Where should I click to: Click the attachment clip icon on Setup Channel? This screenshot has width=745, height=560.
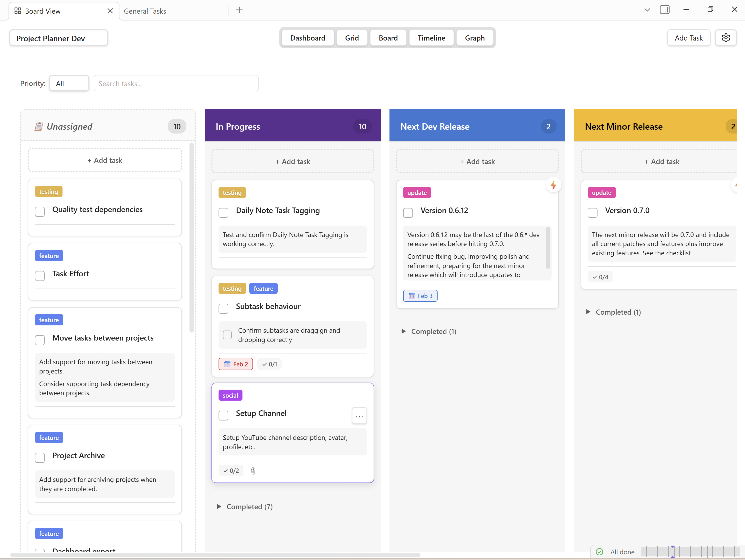[253, 471]
